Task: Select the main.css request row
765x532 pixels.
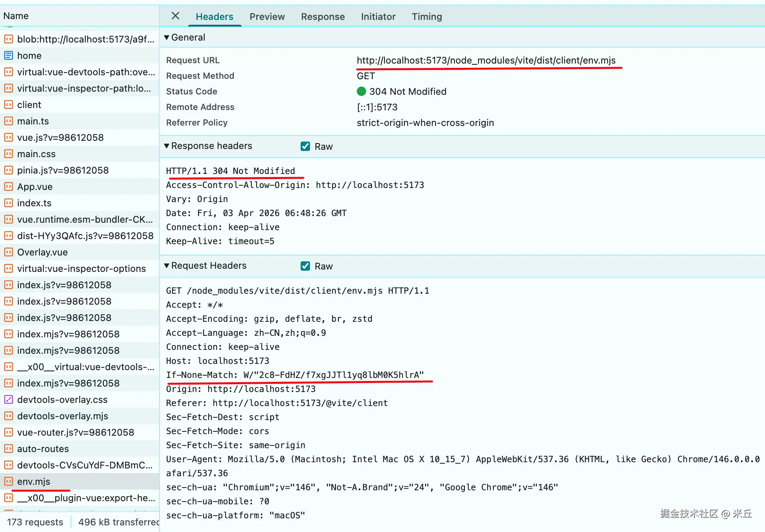Action: [36, 154]
